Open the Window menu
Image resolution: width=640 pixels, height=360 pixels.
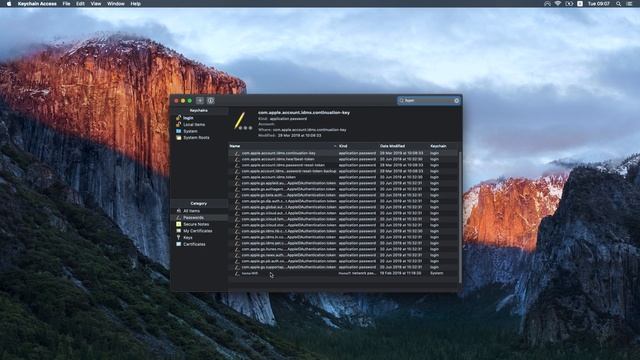[x=116, y=4]
